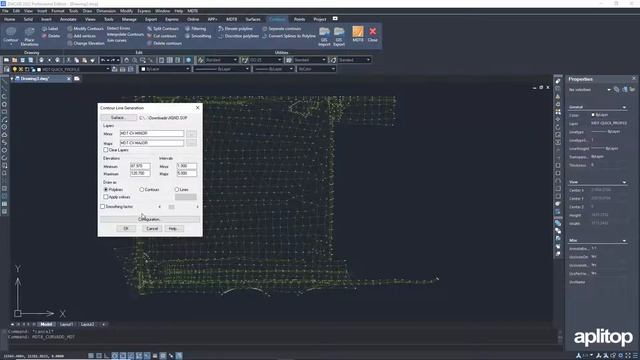640x360 pixels.
Task: Click the Surface... button in dialog
Action: coord(119,118)
